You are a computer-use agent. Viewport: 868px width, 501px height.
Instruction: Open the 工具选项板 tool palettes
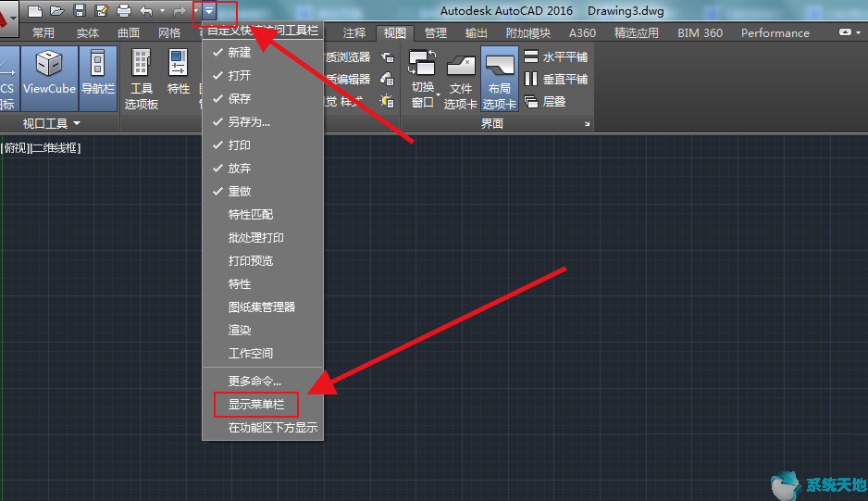pyautogui.click(x=142, y=80)
